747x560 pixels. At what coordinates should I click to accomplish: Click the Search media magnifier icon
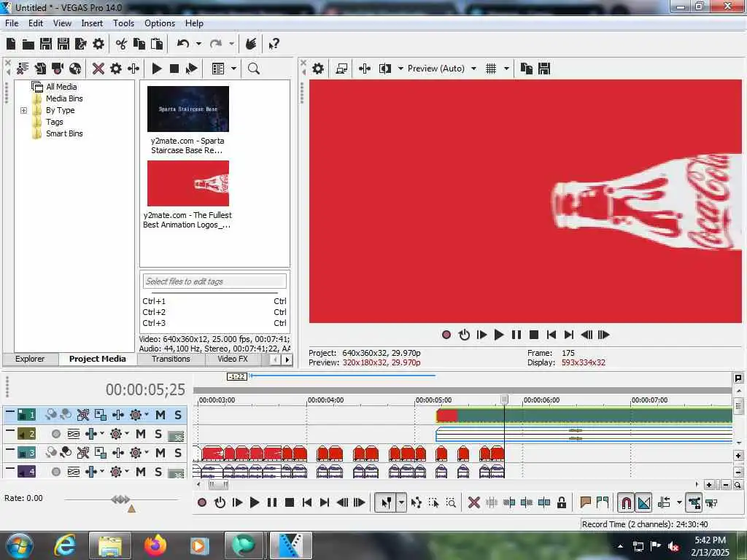pyautogui.click(x=254, y=69)
